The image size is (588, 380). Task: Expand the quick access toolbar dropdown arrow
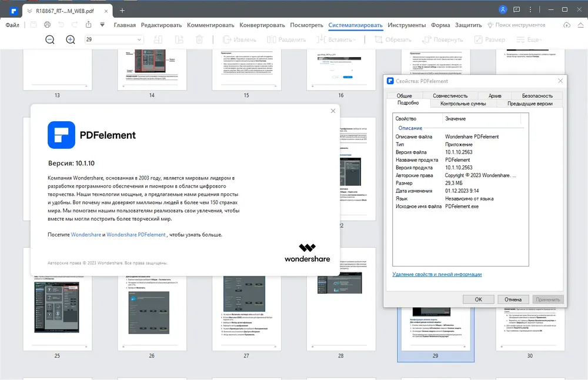coord(102,25)
